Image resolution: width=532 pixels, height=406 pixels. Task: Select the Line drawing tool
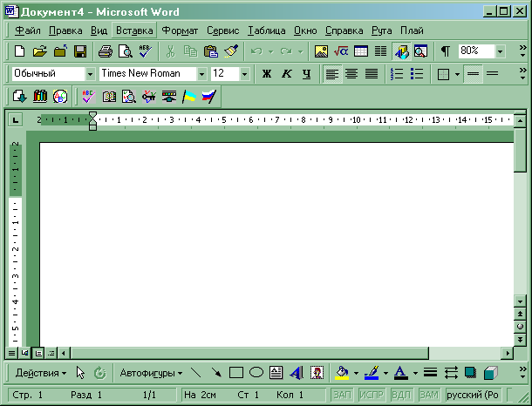coord(195,373)
